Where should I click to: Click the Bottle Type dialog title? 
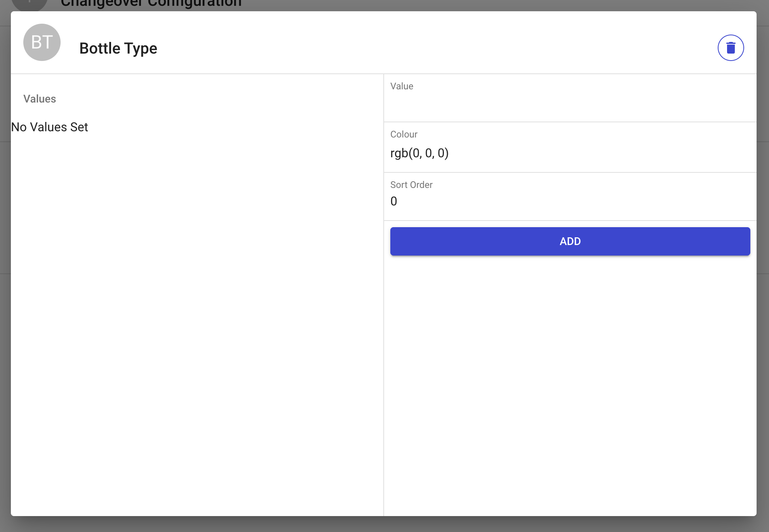(x=118, y=48)
